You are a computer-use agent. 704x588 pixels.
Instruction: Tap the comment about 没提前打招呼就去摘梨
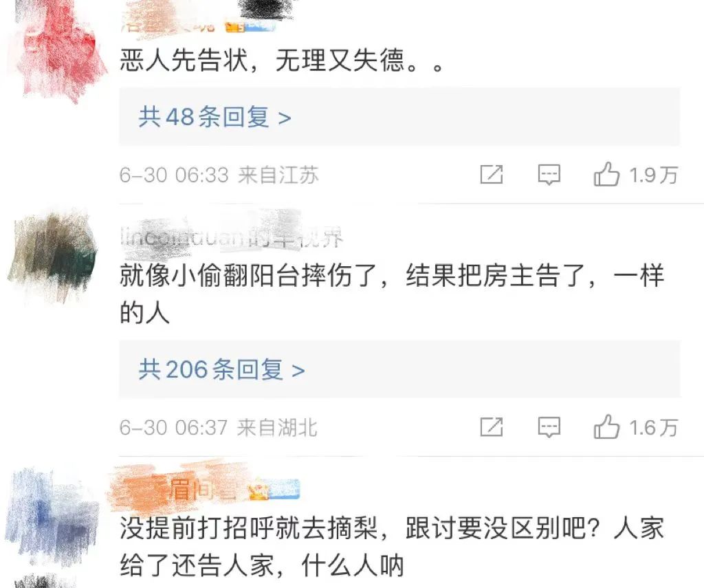[x=391, y=547]
